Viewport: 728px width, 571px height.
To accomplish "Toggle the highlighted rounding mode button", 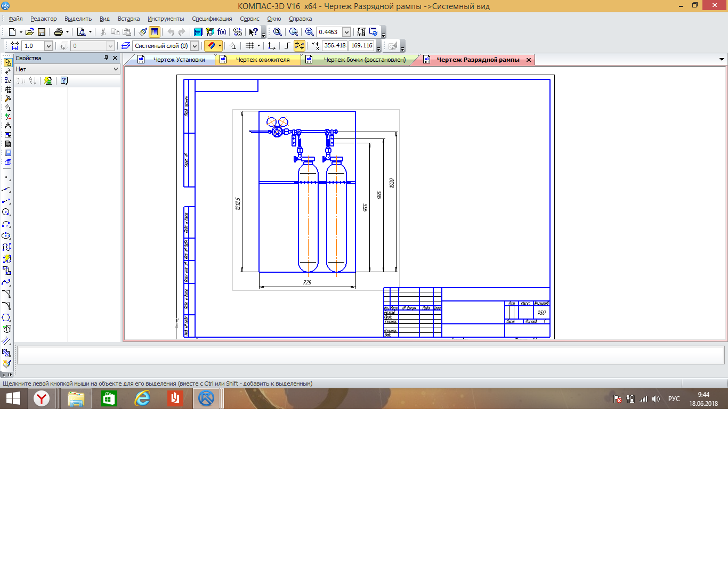I will coord(300,46).
